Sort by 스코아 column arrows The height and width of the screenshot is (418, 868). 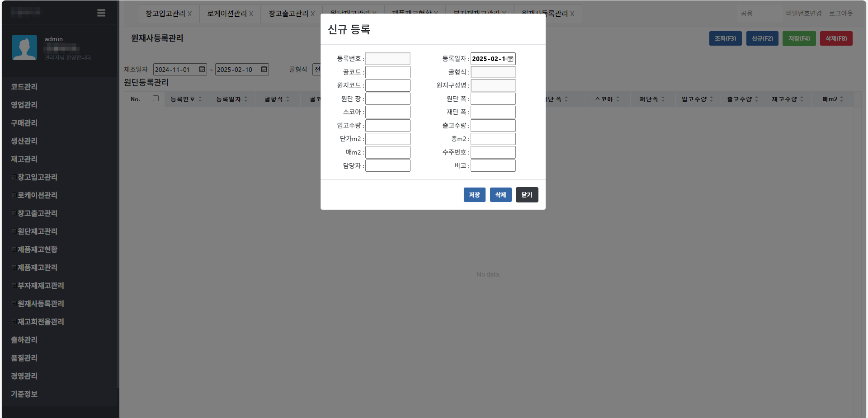[x=618, y=99]
